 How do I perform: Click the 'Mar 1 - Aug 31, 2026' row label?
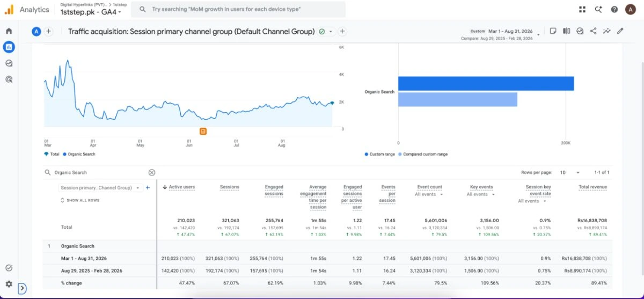[x=84, y=258]
